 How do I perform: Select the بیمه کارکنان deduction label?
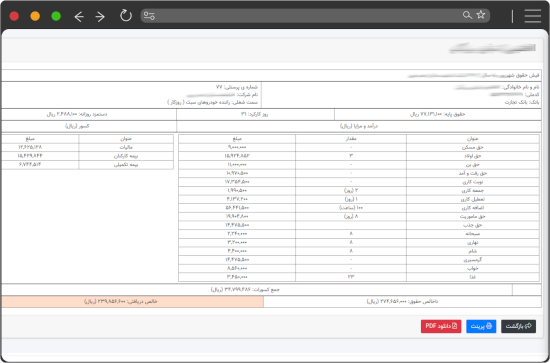tap(126, 156)
